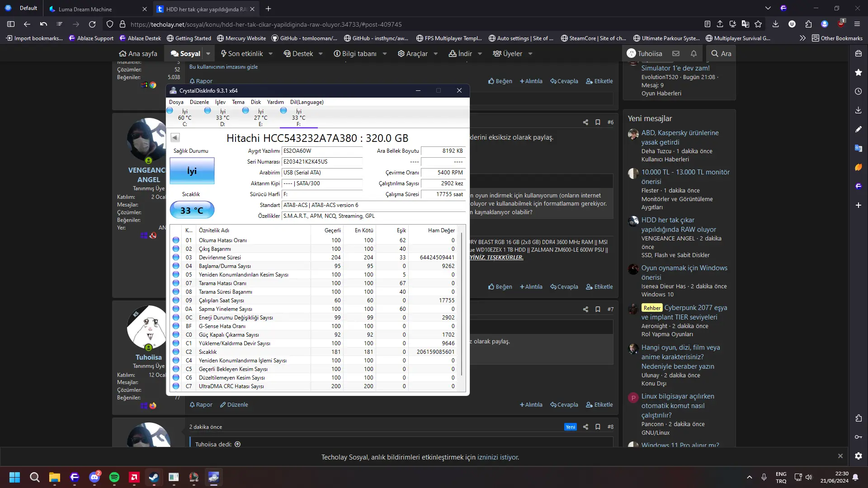Show hidden system tray icons
This screenshot has width=868, height=488.
coord(749,477)
